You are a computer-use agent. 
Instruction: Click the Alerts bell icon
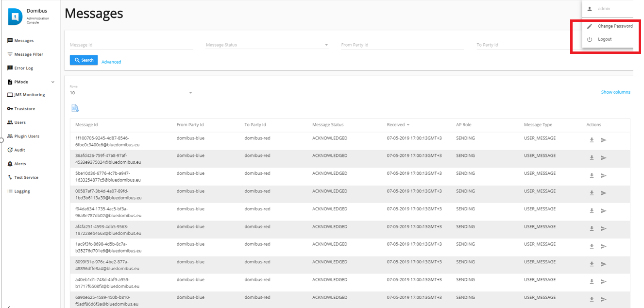point(10,164)
